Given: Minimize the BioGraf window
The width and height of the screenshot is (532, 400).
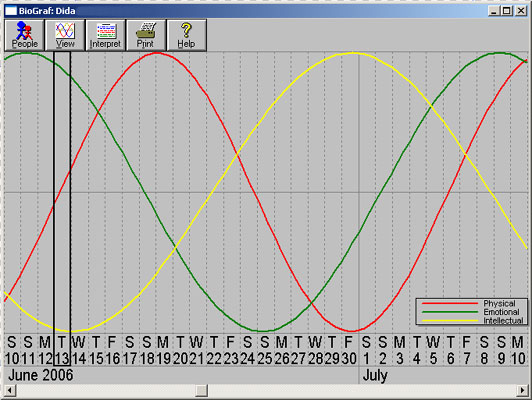Looking at the screenshot, I should click(493, 11).
